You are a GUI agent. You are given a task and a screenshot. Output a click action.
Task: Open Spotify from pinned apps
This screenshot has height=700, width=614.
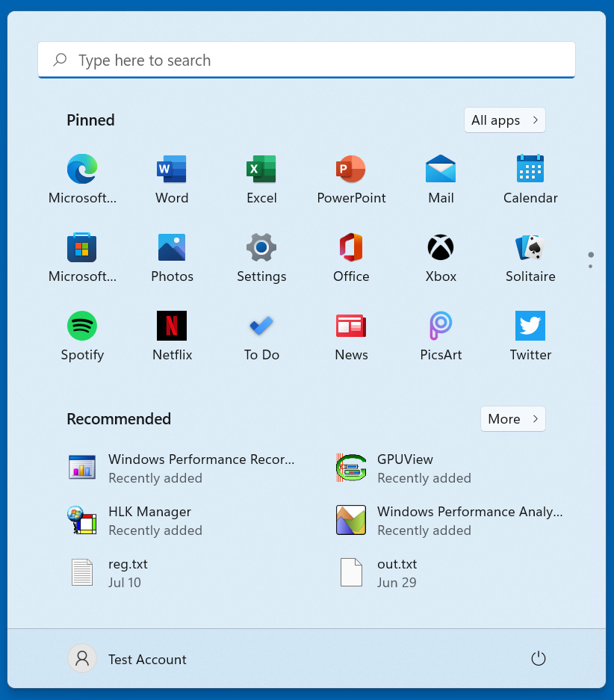[82, 335]
